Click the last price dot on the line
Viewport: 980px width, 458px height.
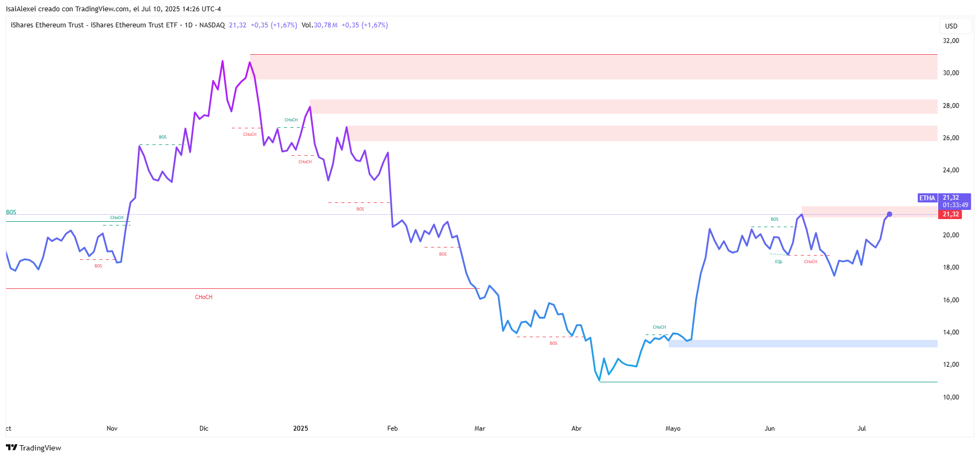(x=889, y=214)
